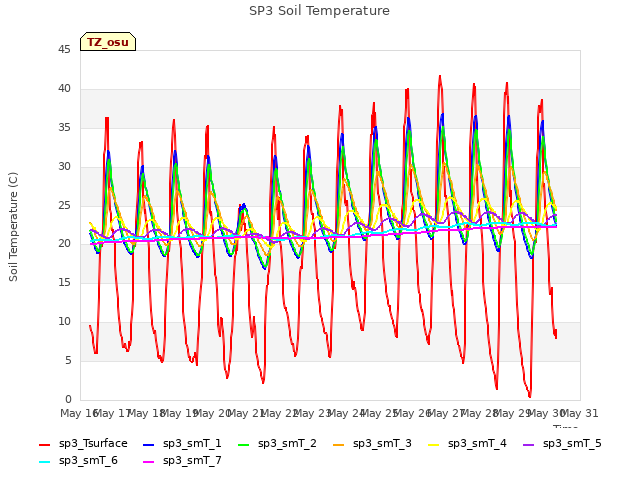Toggle the sp3_smT_7 legend entry
This screenshot has height=480, width=640.
point(182,461)
